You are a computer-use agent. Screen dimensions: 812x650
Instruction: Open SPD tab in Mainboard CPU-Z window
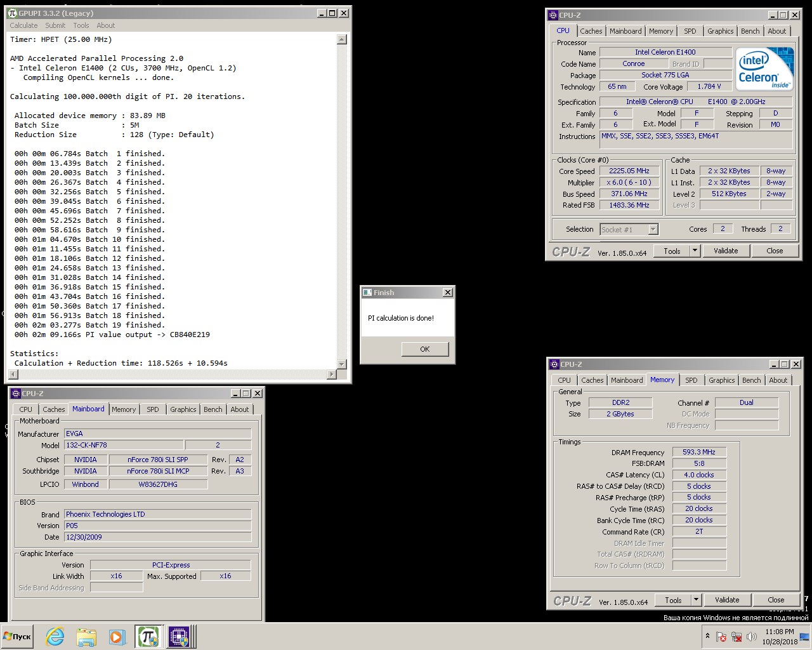tap(153, 409)
